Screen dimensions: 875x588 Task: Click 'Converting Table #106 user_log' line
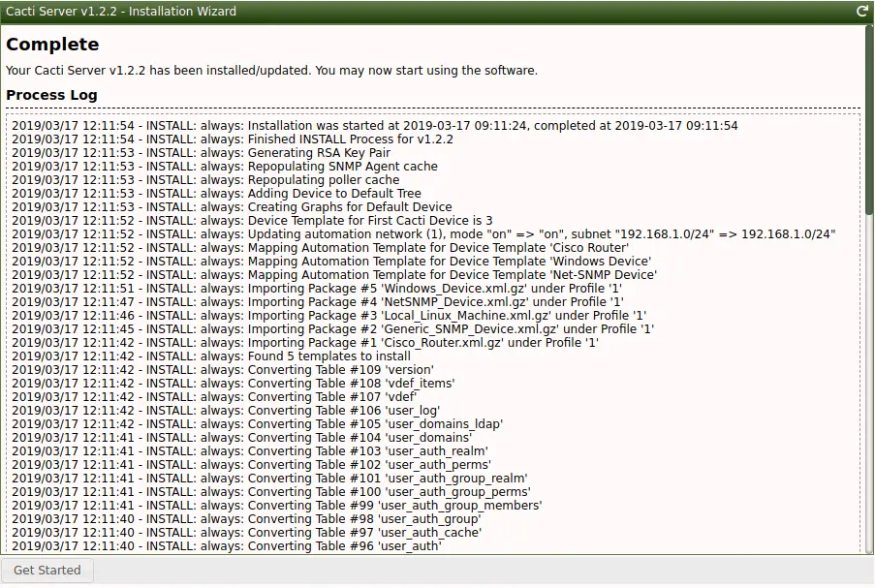[x=226, y=411]
